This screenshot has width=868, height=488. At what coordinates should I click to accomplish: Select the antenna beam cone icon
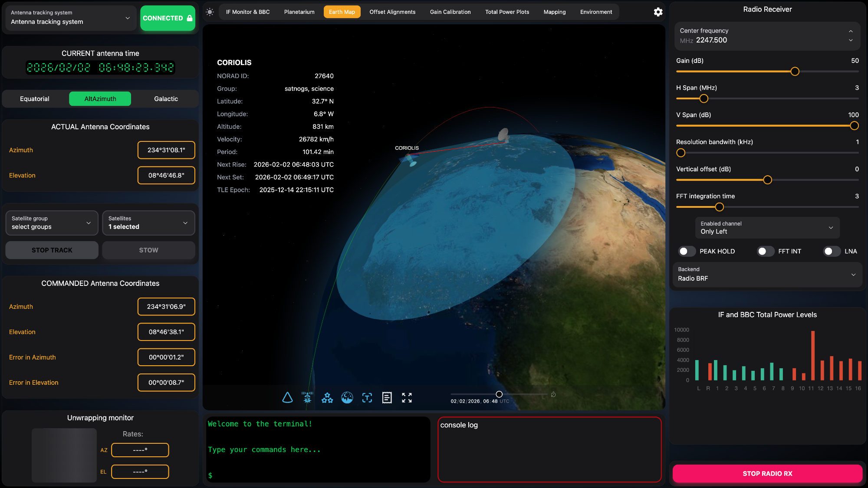click(287, 397)
